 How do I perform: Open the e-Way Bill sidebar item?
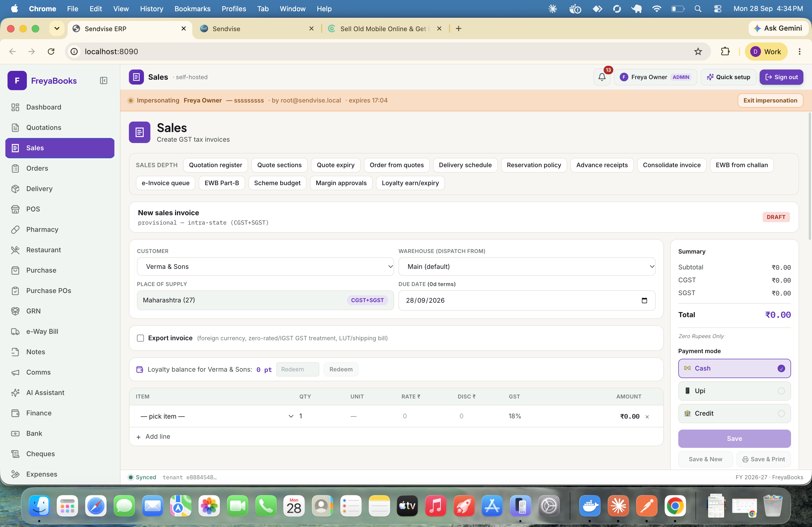point(60,331)
